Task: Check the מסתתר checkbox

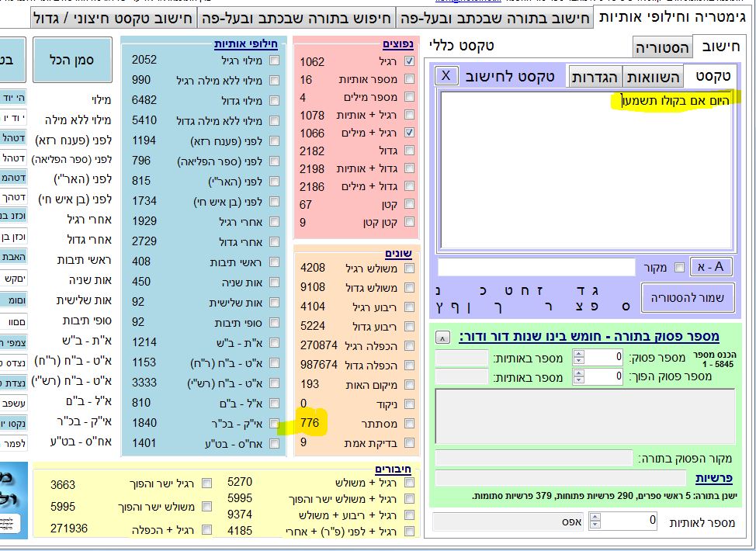Action: click(x=410, y=425)
